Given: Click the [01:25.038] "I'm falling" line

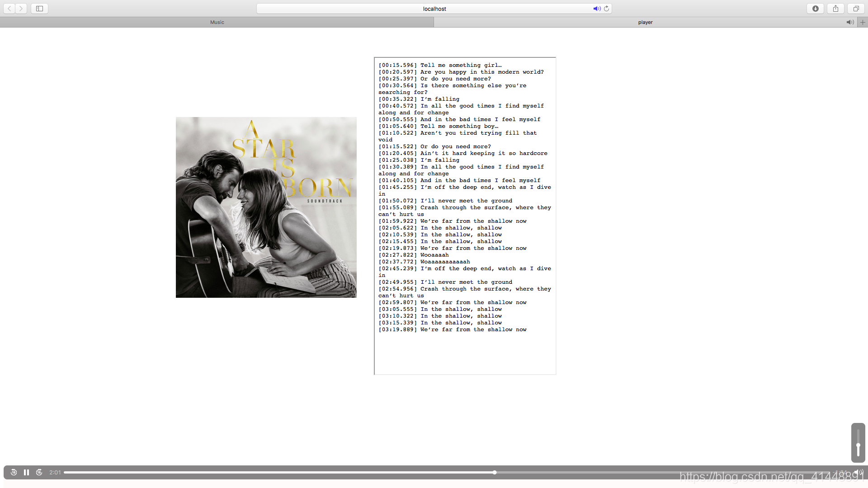Looking at the screenshot, I should pos(419,160).
